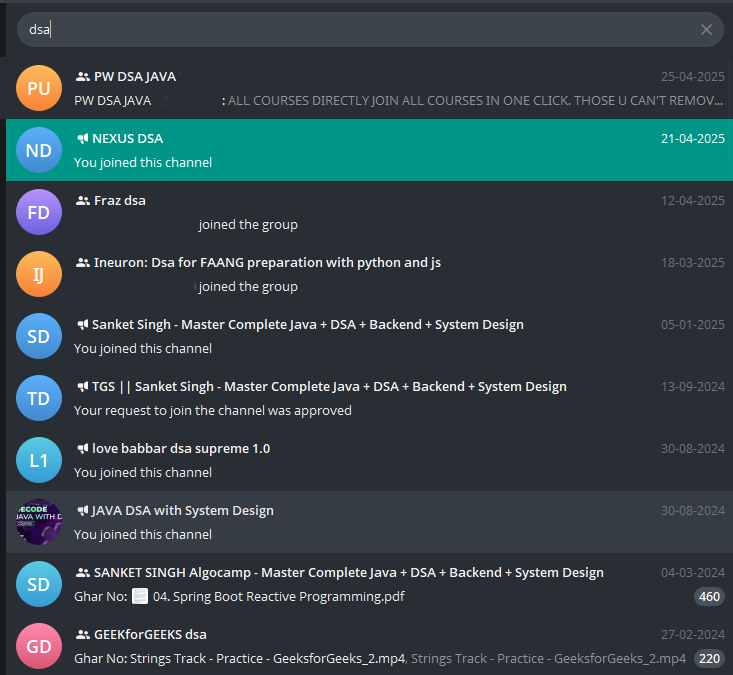
Task: Click the GD avatar for GEEKforGEEKS dsa
Action: (x=39, y=646)
